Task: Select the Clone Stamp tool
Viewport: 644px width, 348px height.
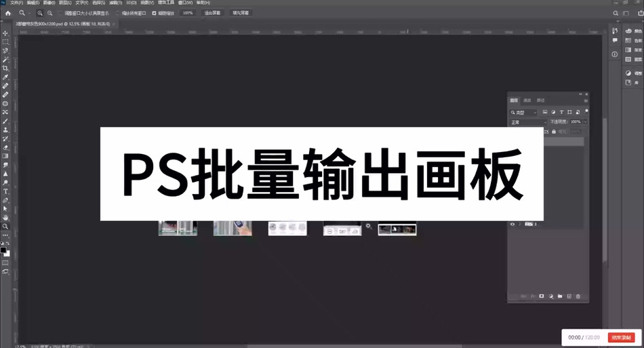Action: 5,130
